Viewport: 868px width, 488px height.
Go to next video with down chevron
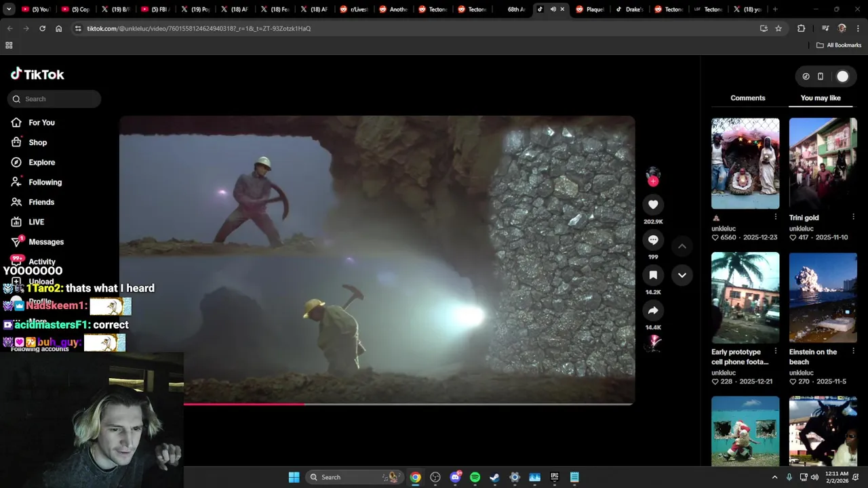(682, 275)
